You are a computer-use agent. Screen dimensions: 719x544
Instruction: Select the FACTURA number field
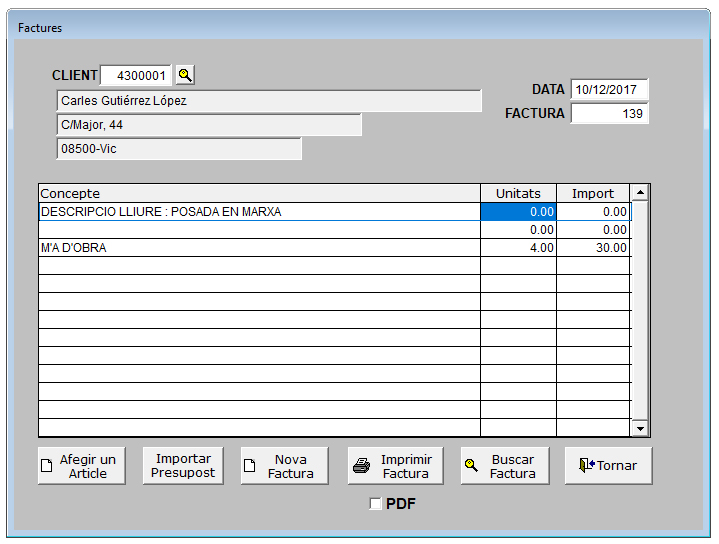tap(609, 114)
